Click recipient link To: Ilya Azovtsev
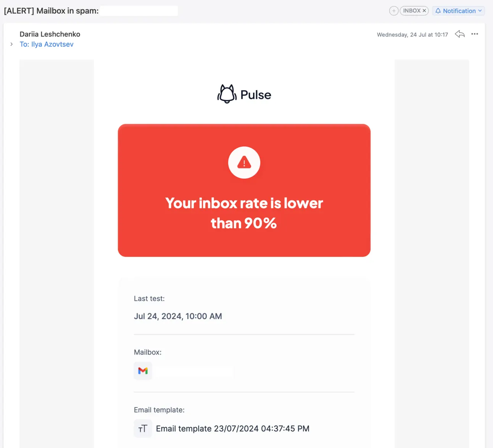The width and height of the screenshot is (493, 448). coord(47,44)
